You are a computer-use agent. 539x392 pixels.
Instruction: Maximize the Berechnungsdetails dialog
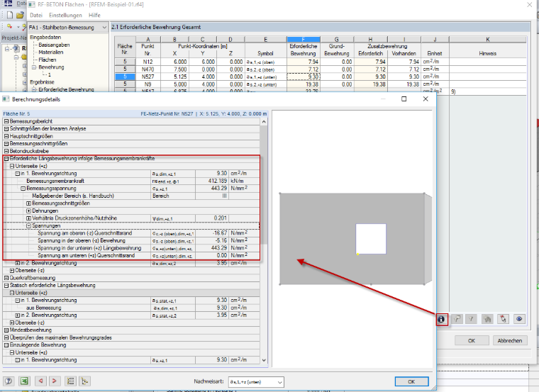pyautogui.click(x=404, y=99)
